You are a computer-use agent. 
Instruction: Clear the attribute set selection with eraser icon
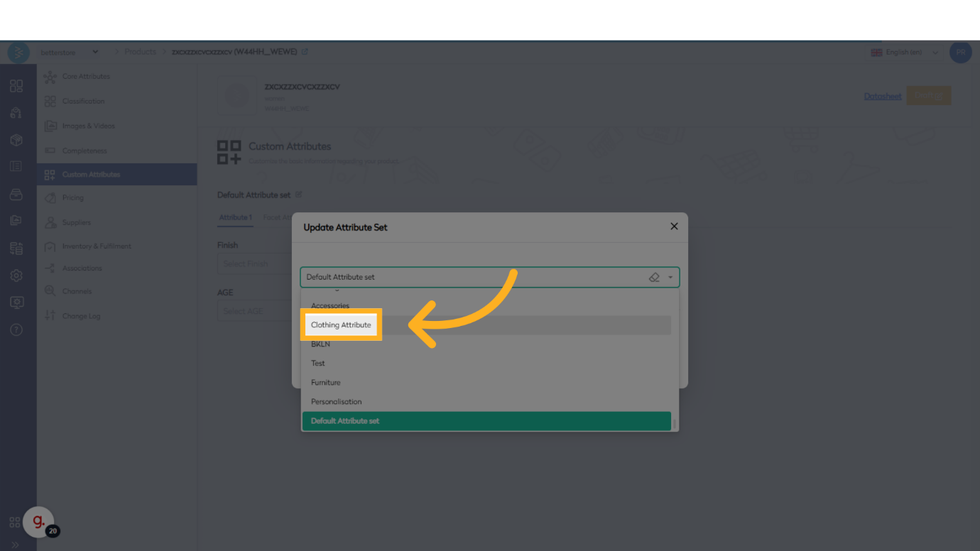click(x=654, y=277)
